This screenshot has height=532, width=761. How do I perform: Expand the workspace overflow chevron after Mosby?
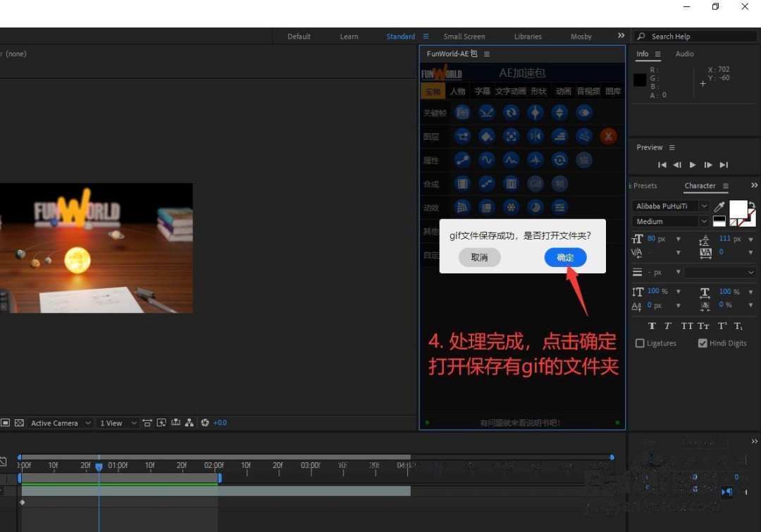[621, 35]
